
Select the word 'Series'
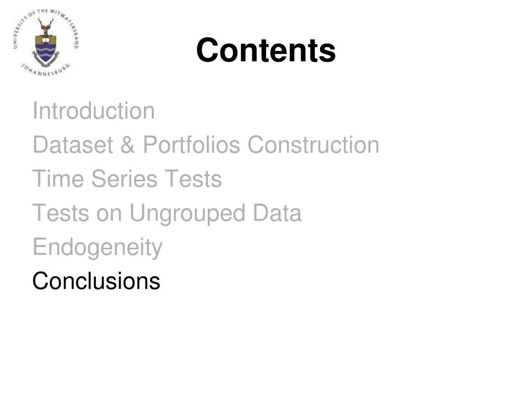coord(125,179)
